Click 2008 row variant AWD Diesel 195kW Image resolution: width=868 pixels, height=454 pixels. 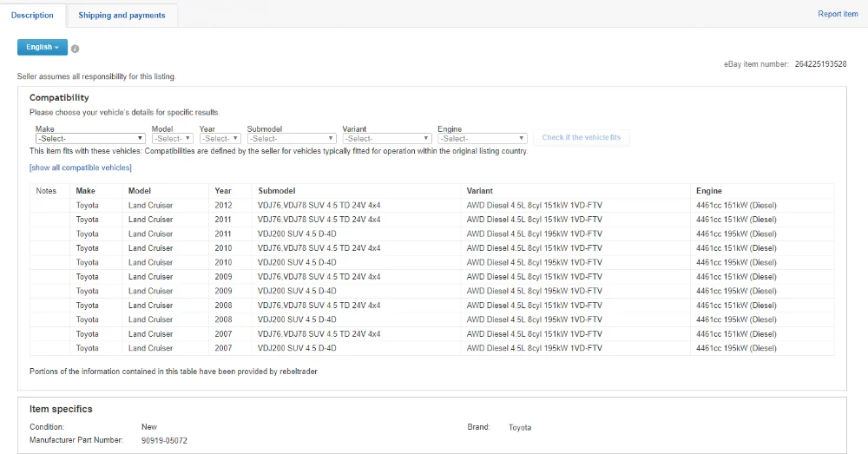pyautogui.click(x=534, y=320)
